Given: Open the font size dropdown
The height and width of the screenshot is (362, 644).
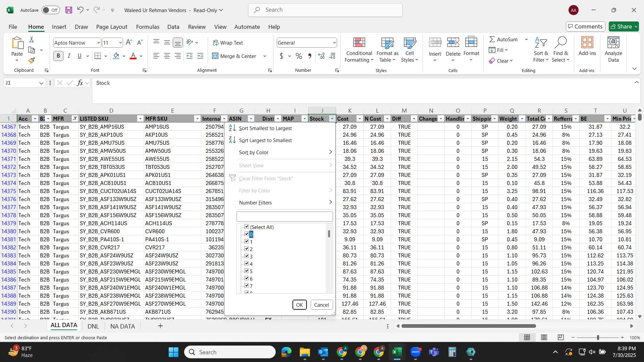Looking at the screenshot, I should pyautogui.click(x=120, y=43).
